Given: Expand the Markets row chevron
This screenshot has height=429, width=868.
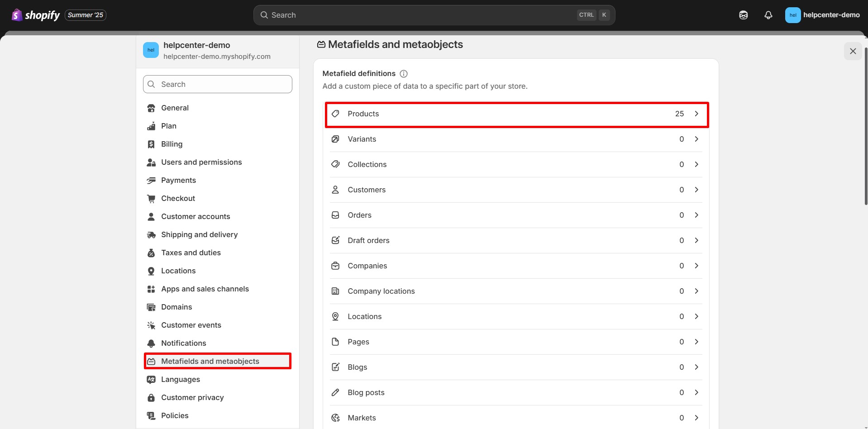Looking at the screenshot, I should [x=696, y=418].
